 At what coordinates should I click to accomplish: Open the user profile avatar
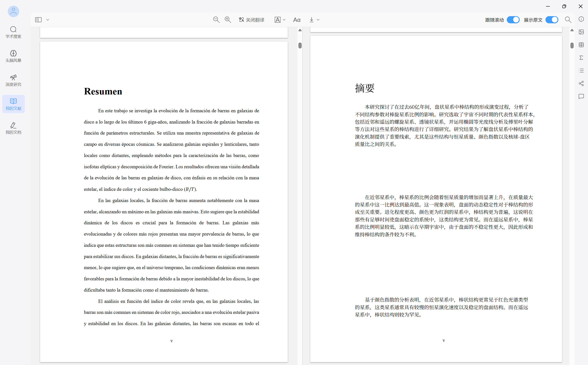click(x=13, y=11)
